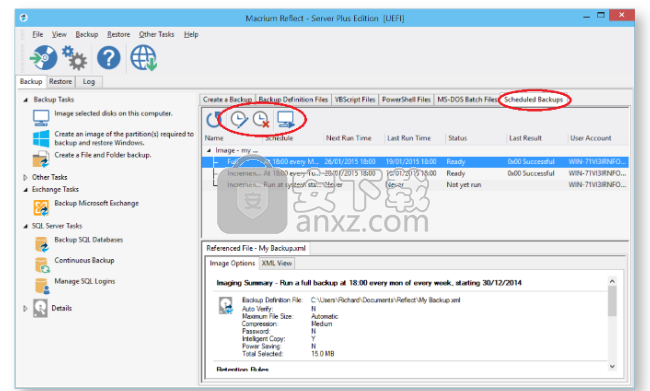
Task: Click Backup SQL Databases link
Action: pos(89,240)
